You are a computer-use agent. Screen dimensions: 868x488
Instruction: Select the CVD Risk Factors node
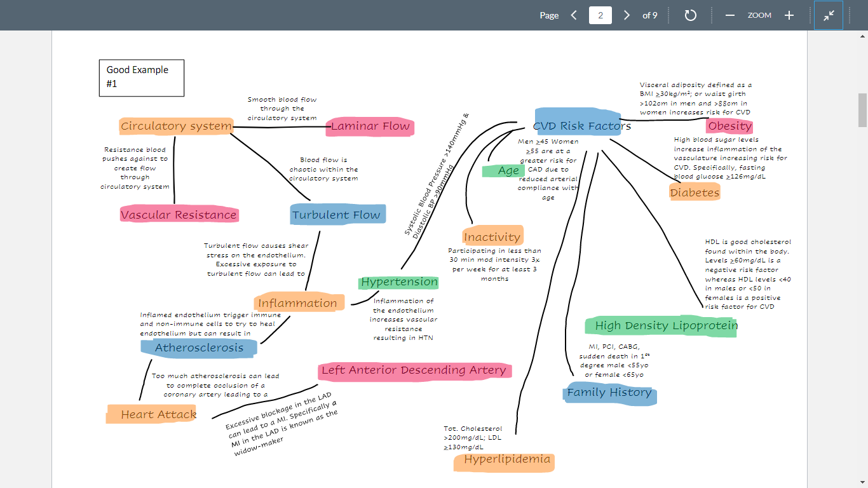pos(579,126)
